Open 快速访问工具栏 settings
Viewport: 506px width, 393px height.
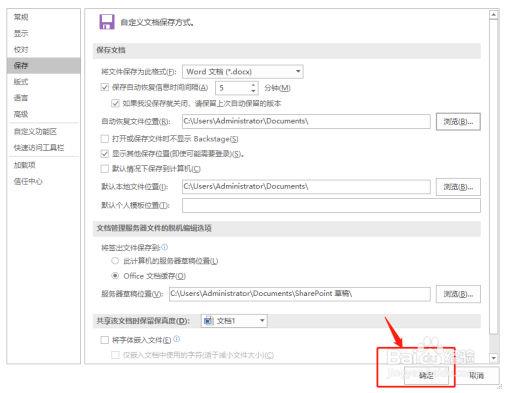point(39,148)
